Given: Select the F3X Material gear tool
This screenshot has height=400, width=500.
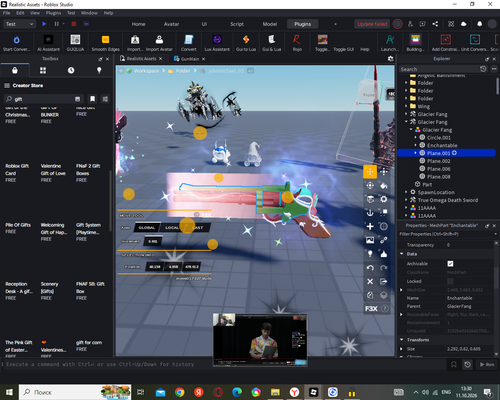Looking at the screenshot, I should [x=384, y=199].
